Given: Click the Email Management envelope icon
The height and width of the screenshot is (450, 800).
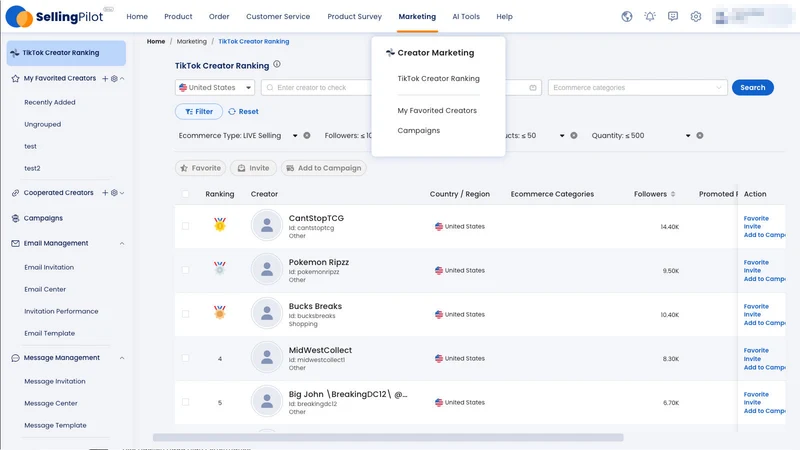Looking at the screenshot, I should point(15,243).
